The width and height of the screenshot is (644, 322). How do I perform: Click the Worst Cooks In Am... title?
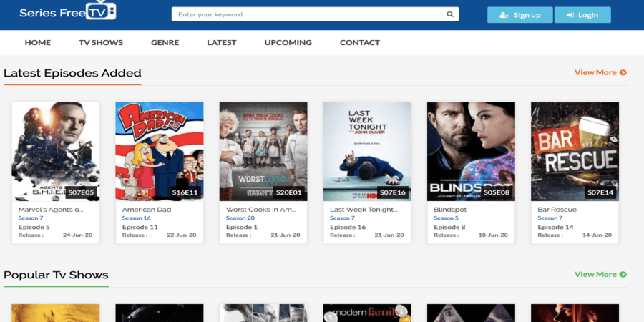(x=260, y=210)
